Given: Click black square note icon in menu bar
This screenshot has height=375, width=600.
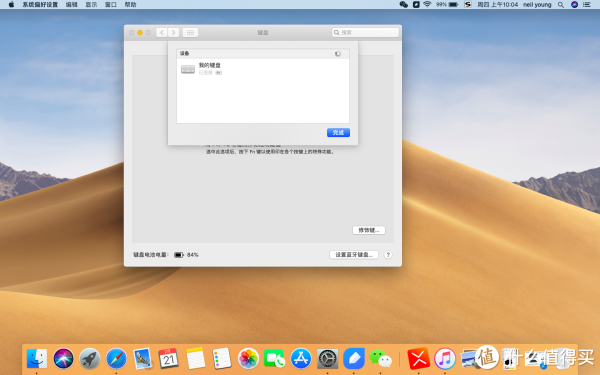Looking at the screenshot, I should pos(416,5).
